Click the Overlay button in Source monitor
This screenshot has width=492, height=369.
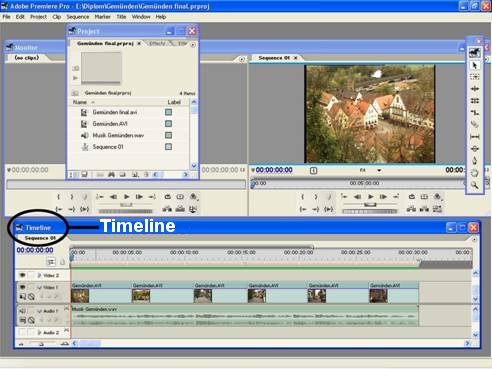pyautogui.click(x=180, y=209)
